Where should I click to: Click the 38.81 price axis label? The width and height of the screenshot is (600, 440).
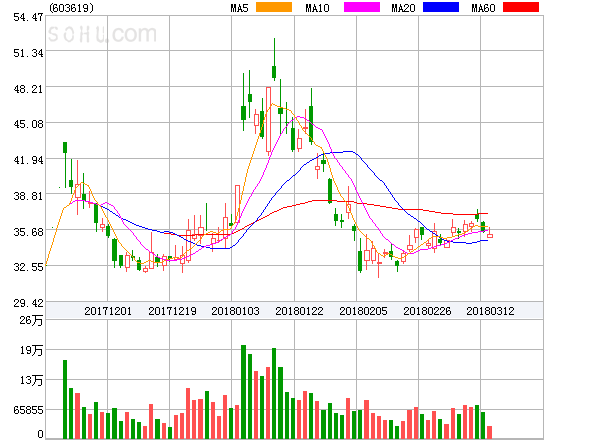(x=28, y=196)
